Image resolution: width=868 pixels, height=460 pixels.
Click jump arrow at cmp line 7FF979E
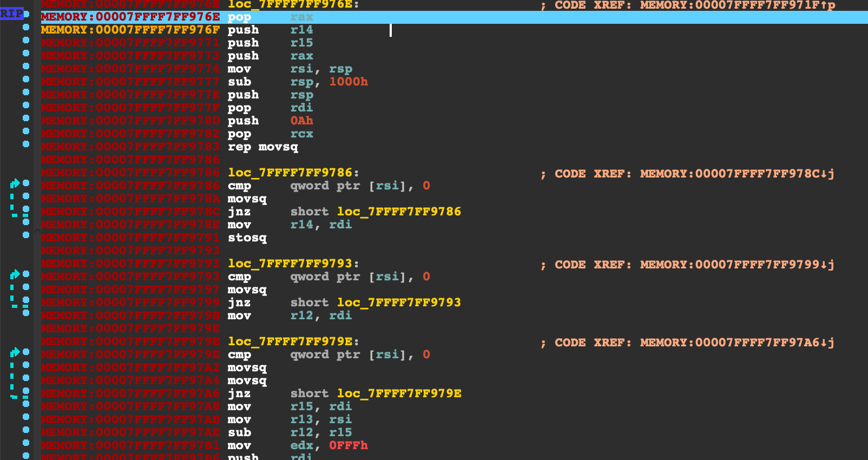(15, 353)
